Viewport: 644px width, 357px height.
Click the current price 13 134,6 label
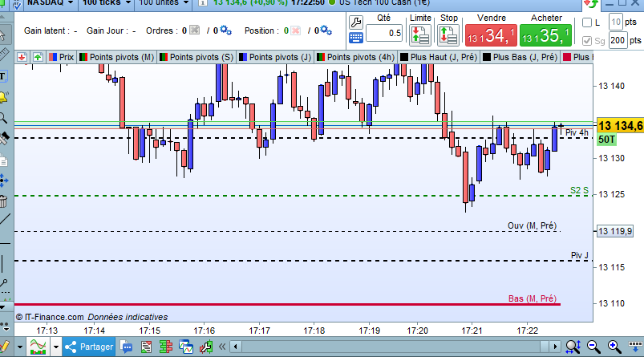[620, 126]
